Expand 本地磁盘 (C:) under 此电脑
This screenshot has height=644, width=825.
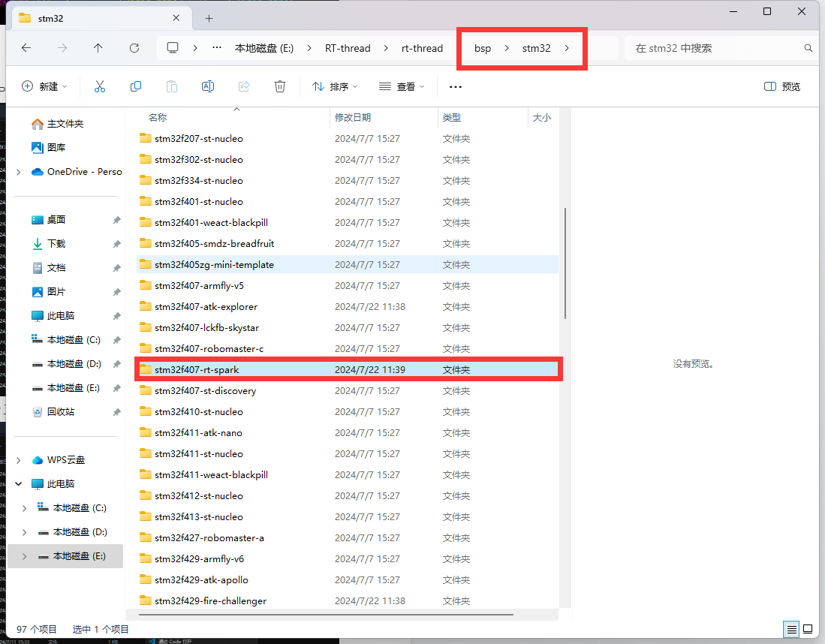(x=24, y=508)
